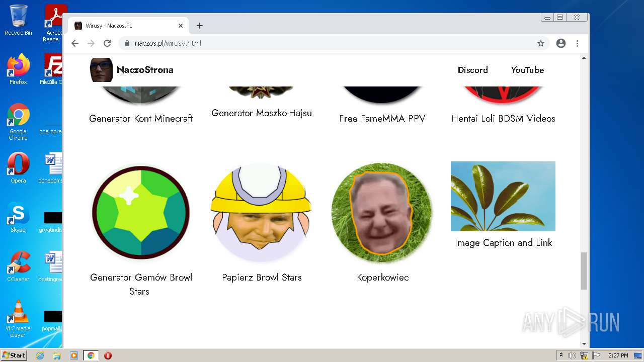Open the NaczoStrona home link
Screen dimensions: 644x362
point(145,70)
